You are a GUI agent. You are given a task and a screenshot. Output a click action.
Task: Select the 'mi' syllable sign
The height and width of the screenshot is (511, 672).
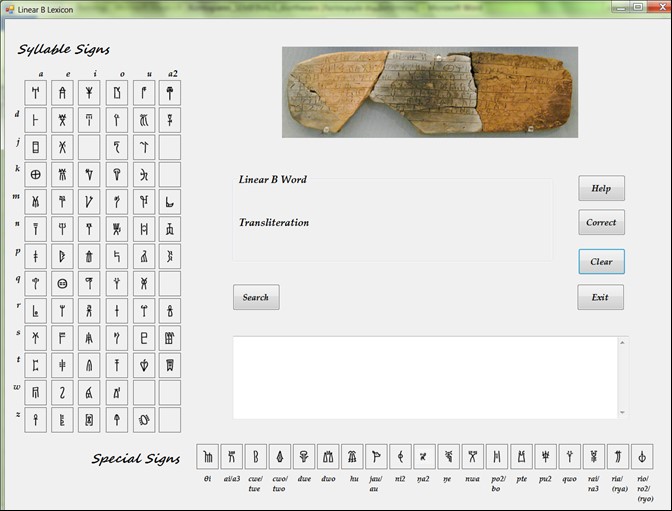[x=89, y=202]
